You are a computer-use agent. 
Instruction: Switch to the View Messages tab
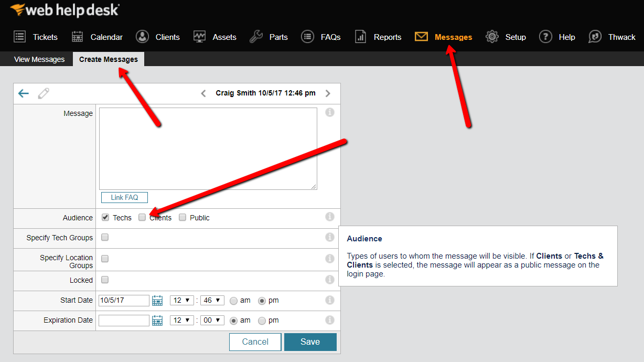39,59
